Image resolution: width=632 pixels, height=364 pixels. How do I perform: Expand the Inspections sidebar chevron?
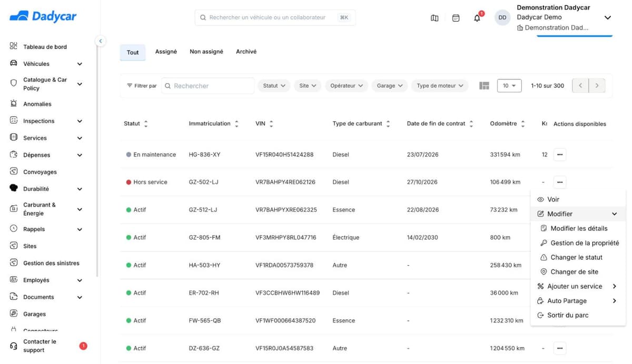(80, 121)
